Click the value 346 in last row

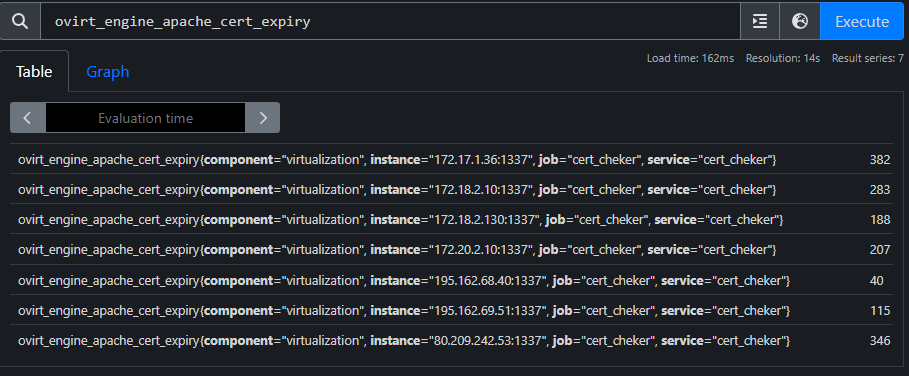[879, 341]
